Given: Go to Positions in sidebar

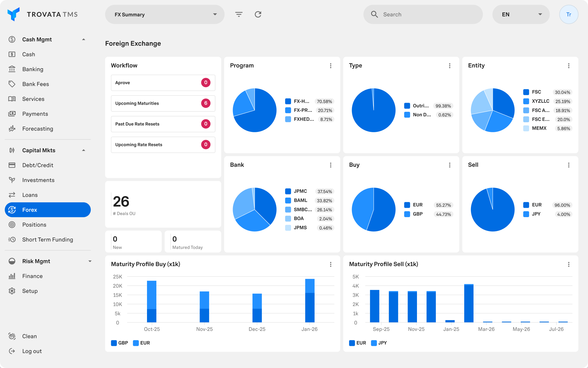Looking at the screenshot, I should [x=34, y=225].
